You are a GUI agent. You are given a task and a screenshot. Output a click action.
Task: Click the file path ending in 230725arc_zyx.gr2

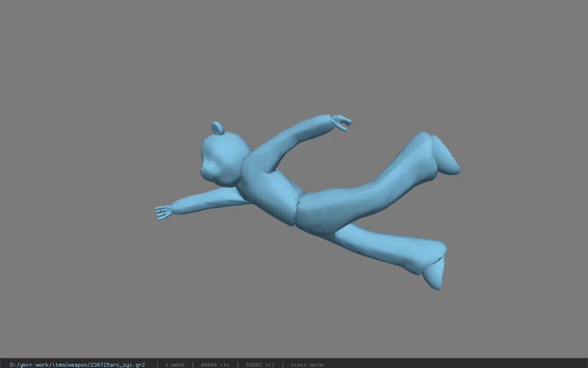coord(78,365)
